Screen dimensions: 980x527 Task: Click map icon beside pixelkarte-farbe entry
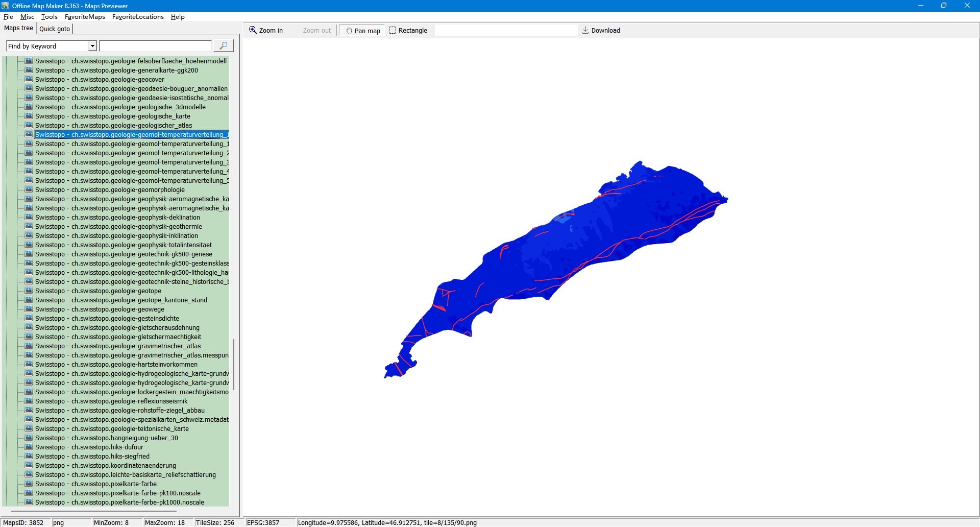(29, 484)
